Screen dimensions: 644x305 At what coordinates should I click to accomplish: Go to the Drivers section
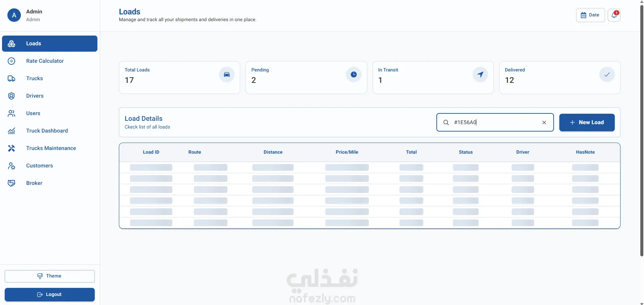(50, 96)
